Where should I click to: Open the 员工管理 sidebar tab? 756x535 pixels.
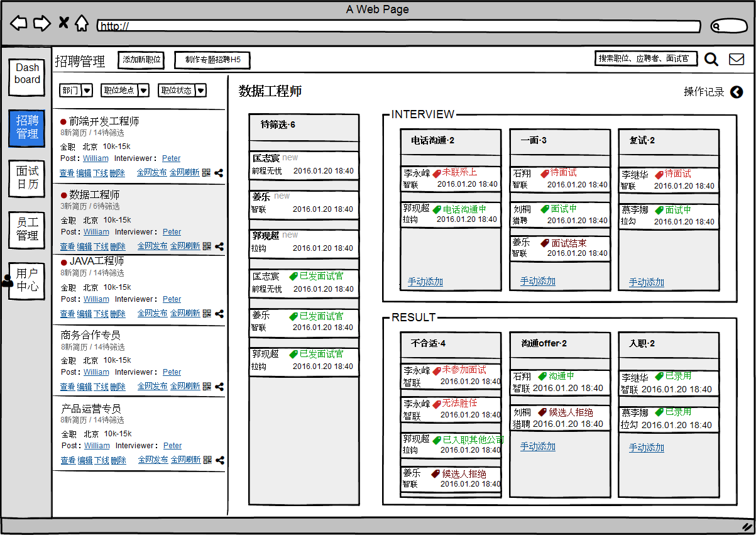[x=27, y=229]
